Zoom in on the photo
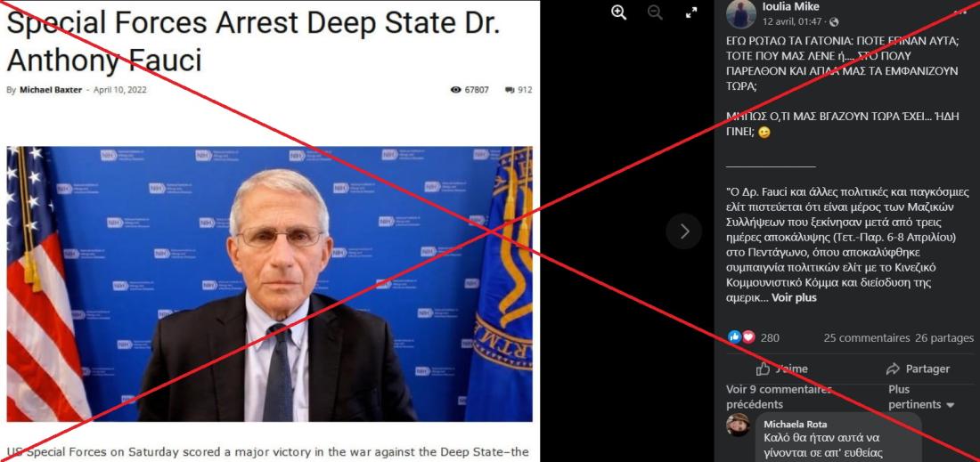Image resolution: width=980 pixels, height=462 pixels. click(619, 12)
